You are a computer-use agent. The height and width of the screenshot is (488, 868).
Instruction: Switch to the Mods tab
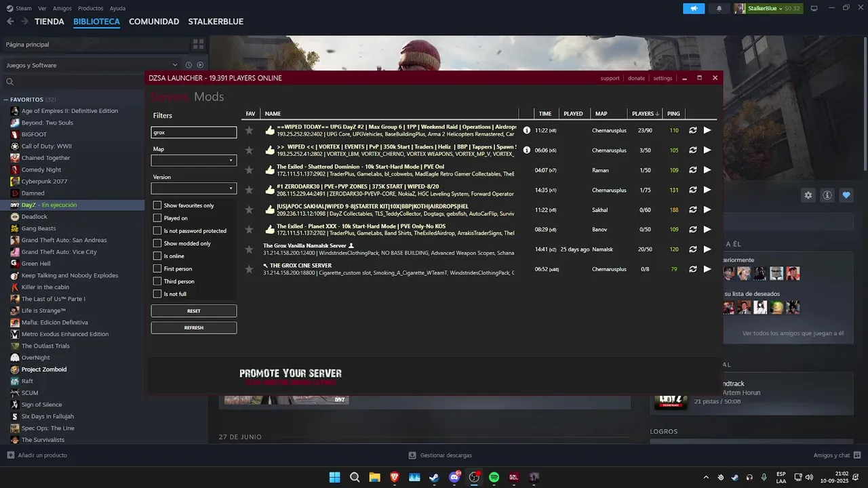(x=209, y=97)
